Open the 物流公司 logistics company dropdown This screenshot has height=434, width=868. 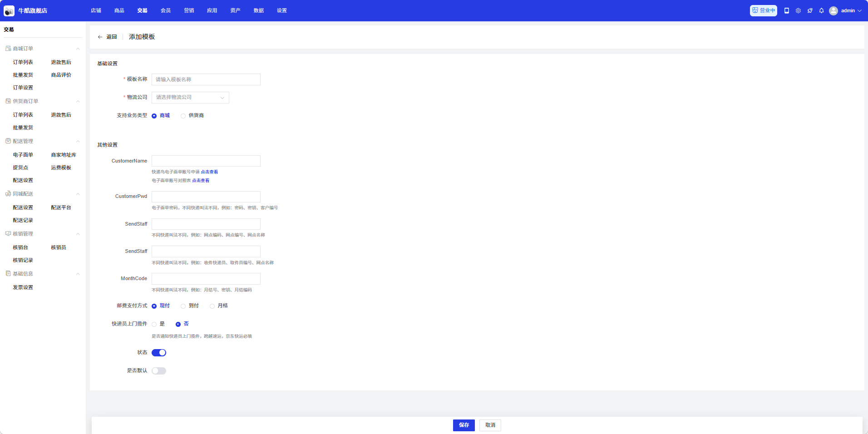point(190,98)
